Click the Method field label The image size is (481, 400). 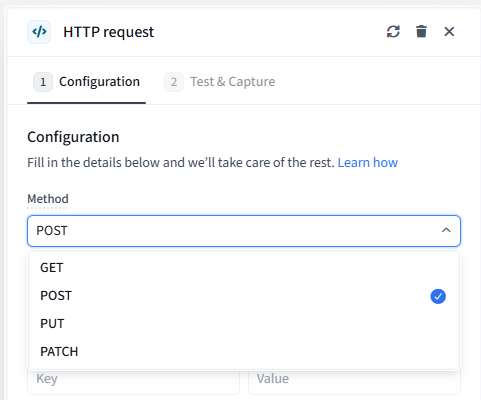(x=48, y=199)
